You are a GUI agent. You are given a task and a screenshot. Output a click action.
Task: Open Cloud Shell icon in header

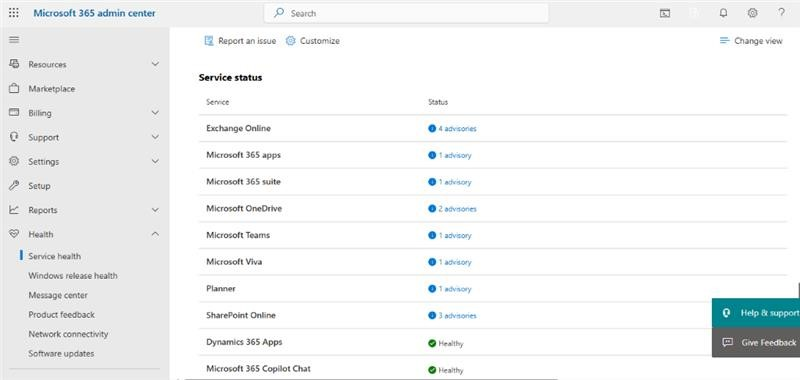click(x=664, y=13)
